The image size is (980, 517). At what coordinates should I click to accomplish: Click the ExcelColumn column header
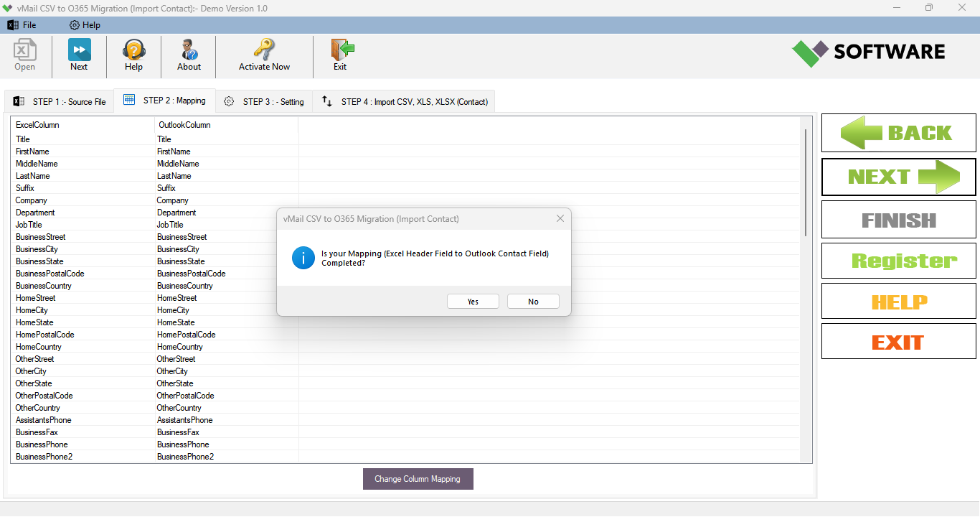(x=83, y=125)
